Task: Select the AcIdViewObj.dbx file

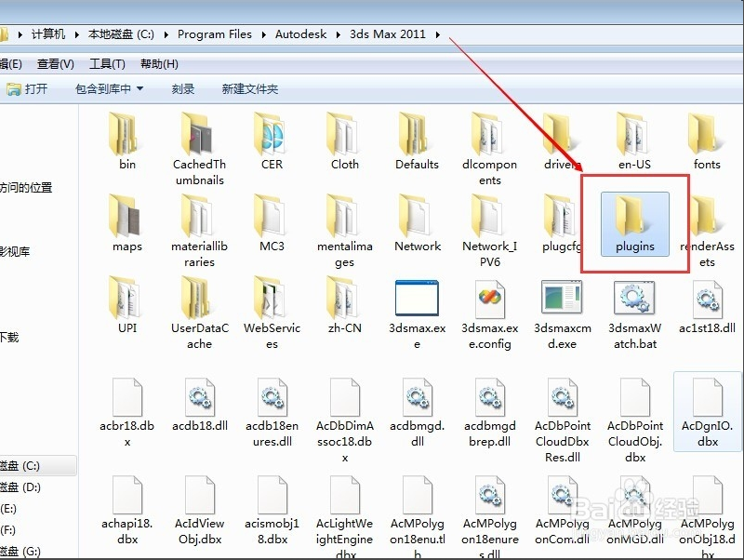Action: (x=199, y=511)
